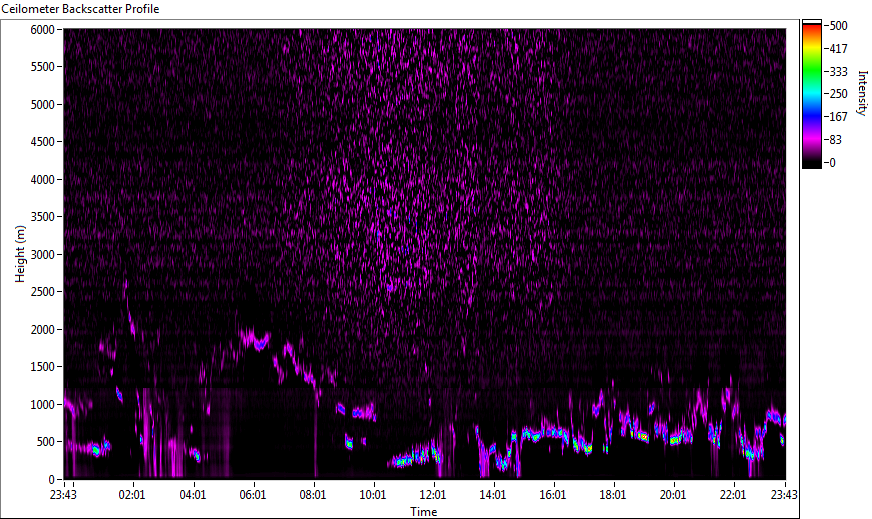Click the 06:01 time axis tick

252,495
